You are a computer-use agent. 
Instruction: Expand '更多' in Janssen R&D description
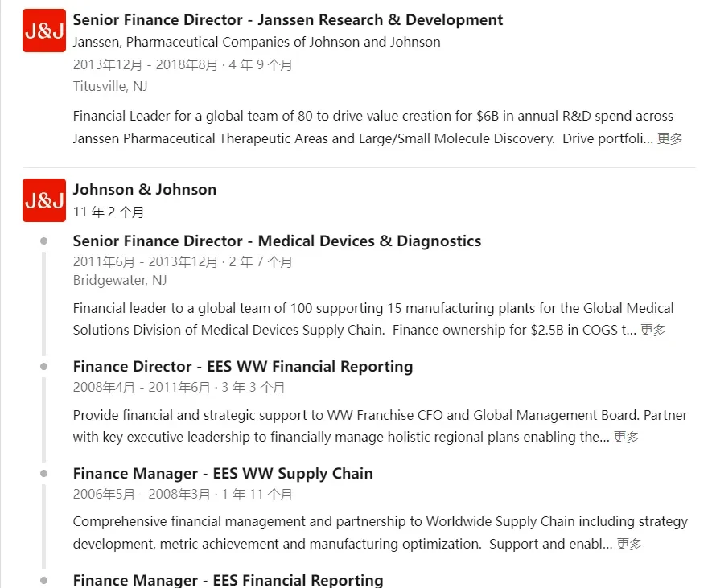point(670,138)
